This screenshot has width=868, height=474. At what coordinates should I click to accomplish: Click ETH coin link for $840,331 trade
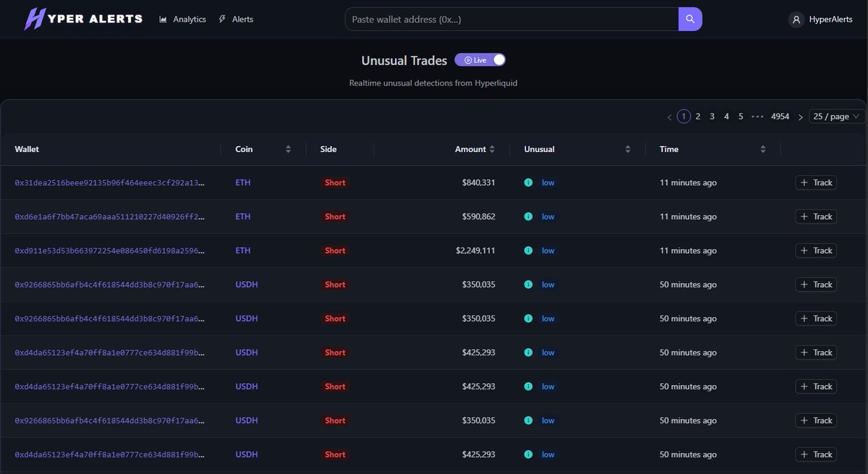[243, 182]
